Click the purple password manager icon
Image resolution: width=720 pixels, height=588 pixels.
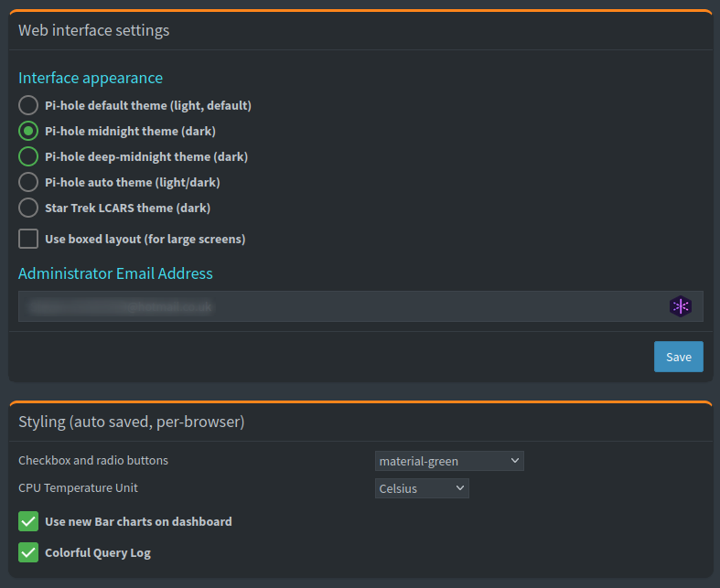[680, 306]
